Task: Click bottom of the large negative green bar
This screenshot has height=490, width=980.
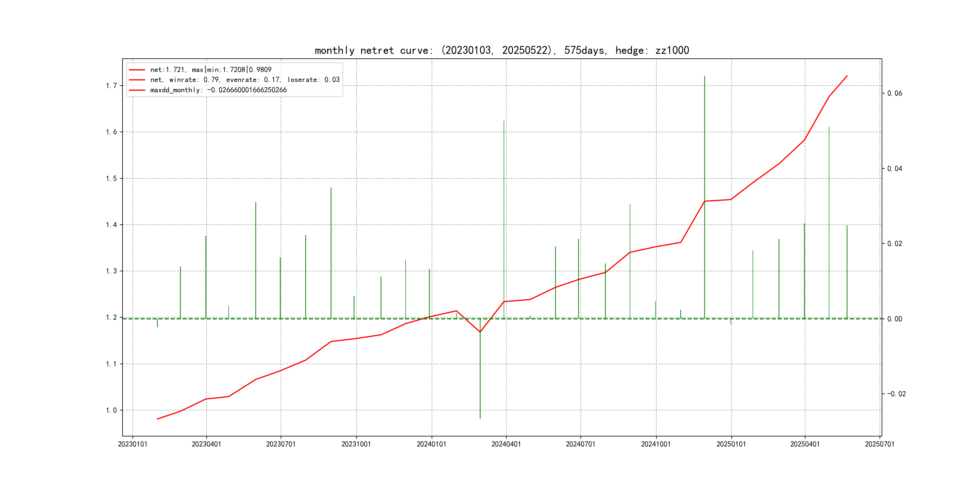Action: click(480, 418)
